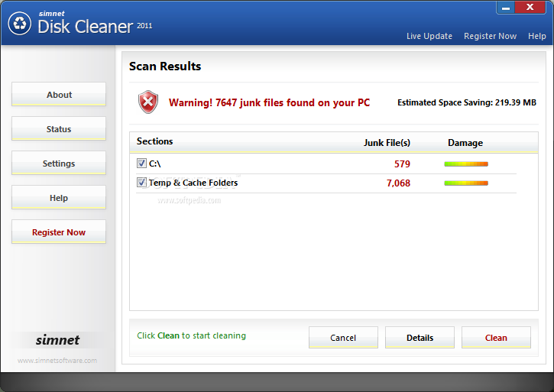Click the Help button in the sidebar
The width and height of the screenshot is (554, 392).
59,197
